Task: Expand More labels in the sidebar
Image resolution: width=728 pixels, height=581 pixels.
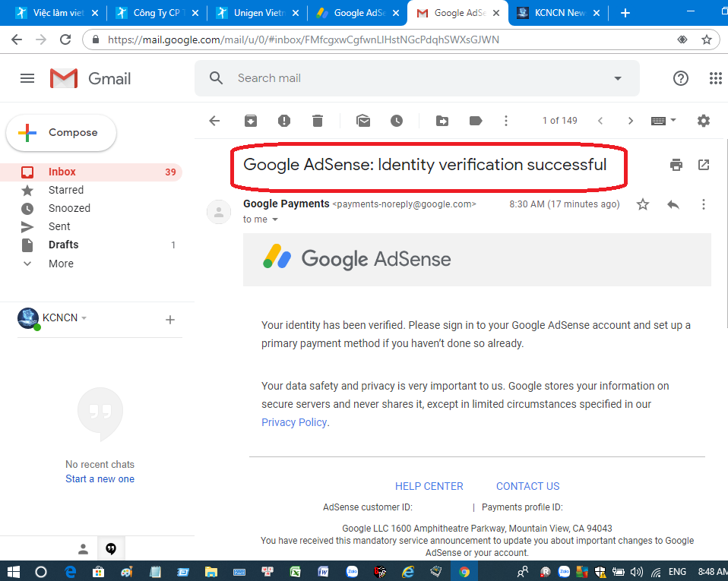Action: pyautogui.click(x=61, y=264)
